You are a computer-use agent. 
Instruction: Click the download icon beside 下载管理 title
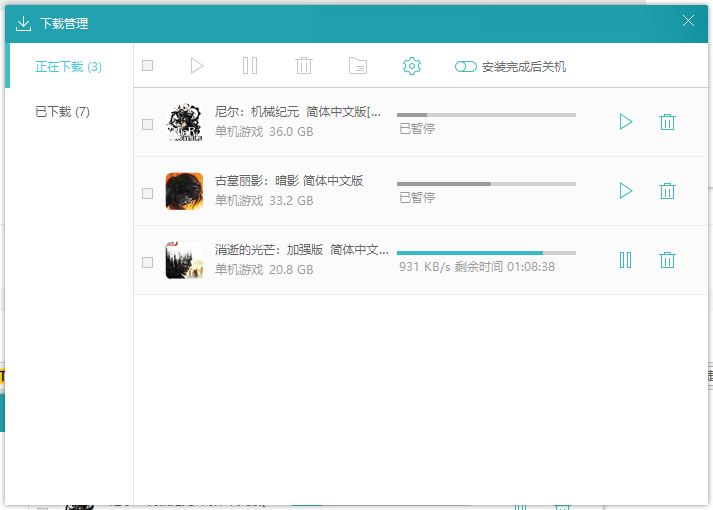click(23, 24)
